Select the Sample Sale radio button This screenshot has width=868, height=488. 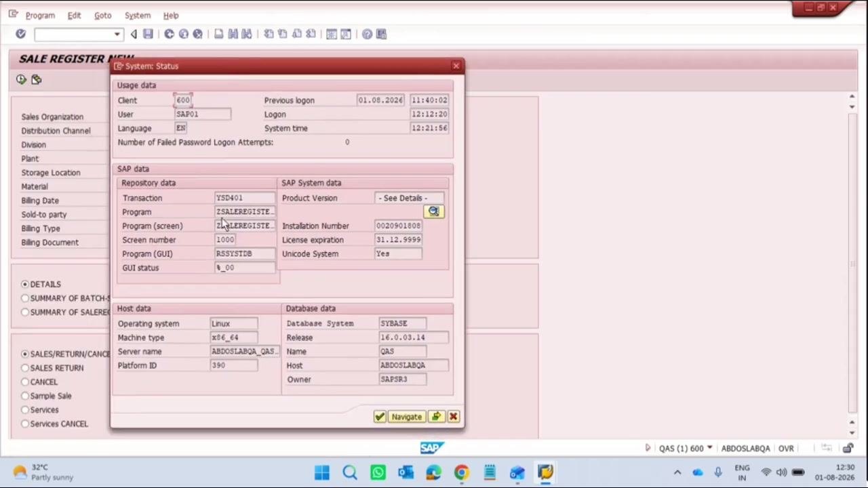(25, 396)
